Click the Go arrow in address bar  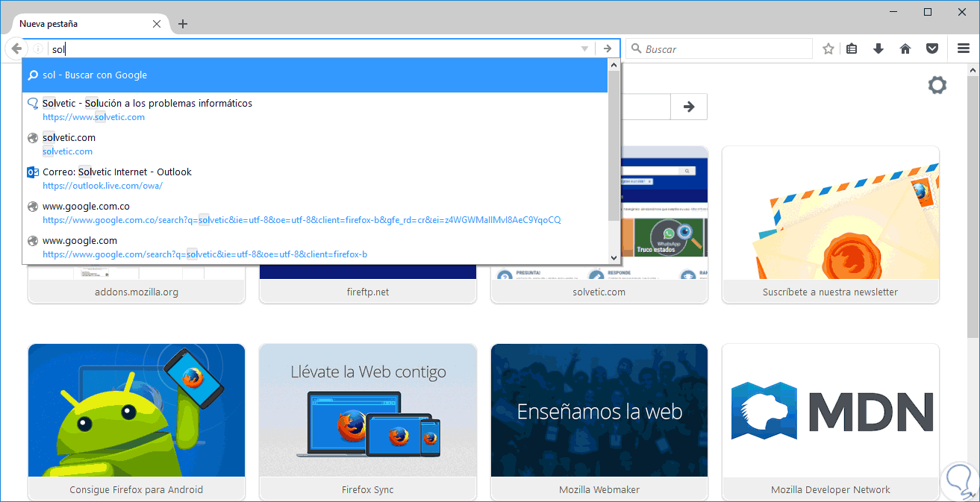click(608, 48)
